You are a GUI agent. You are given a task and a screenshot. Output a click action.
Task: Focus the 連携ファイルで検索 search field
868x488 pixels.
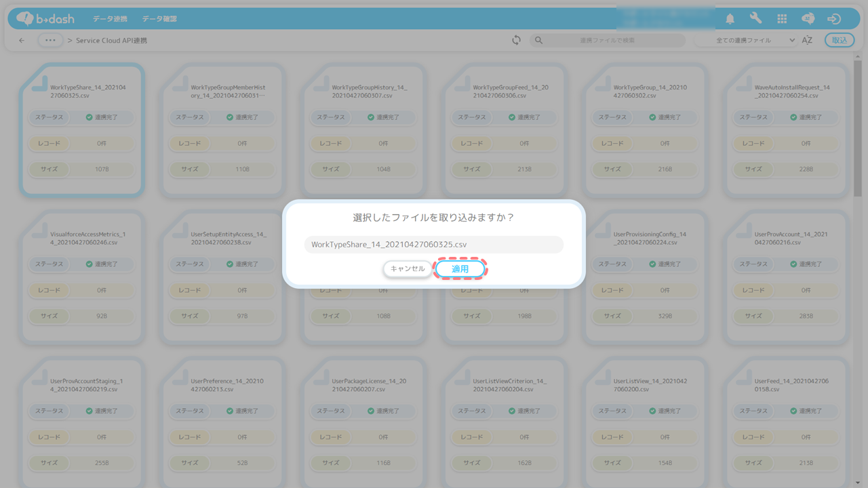[x=607, y=41]
